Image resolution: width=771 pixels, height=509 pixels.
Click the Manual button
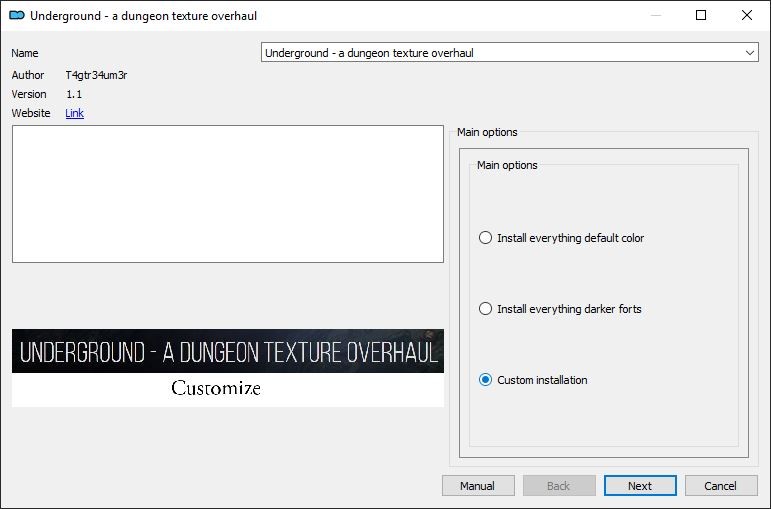[478, 486]
